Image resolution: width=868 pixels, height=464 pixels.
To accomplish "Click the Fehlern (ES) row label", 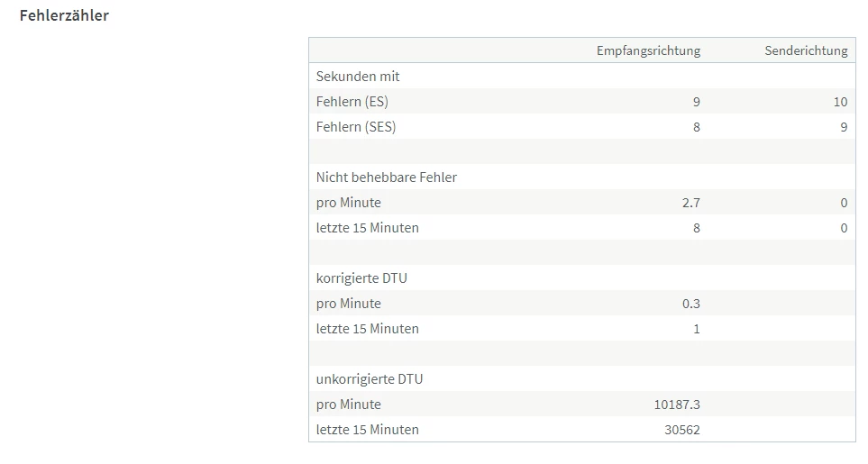I will [352, 102].
